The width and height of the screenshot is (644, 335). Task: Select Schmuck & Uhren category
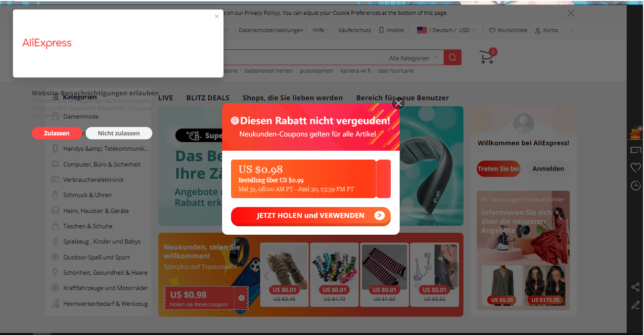pos(88,195)
